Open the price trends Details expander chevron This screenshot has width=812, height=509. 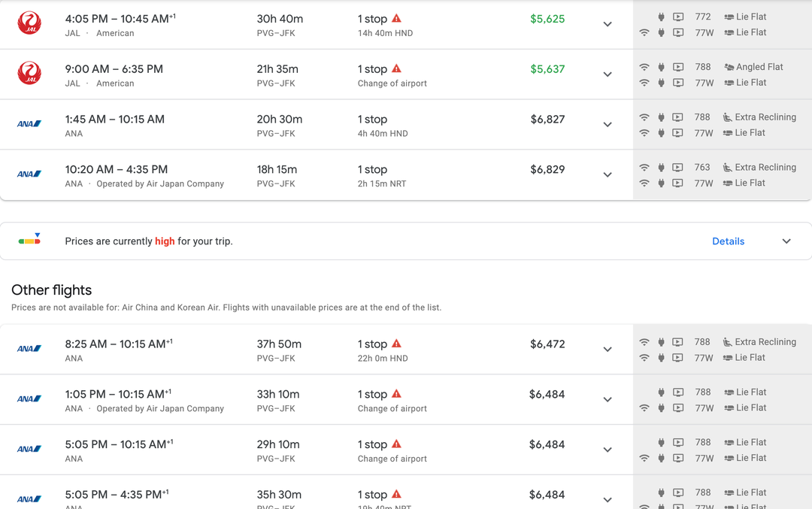pyautogui.click(x=786, y=241)
